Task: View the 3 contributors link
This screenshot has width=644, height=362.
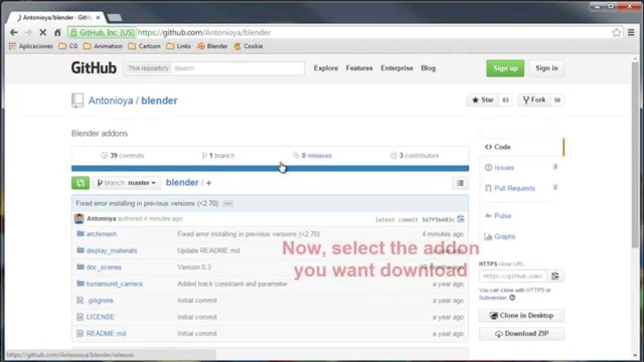Action: click(x=415, y=155)
